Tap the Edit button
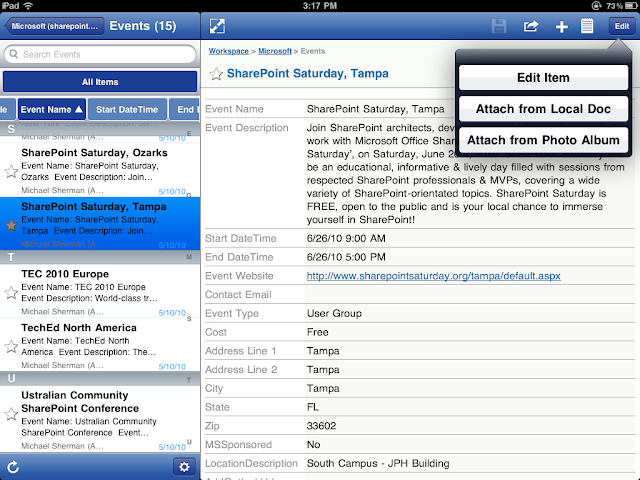Viewport: 640px width, 480px height. click(622, 26)
